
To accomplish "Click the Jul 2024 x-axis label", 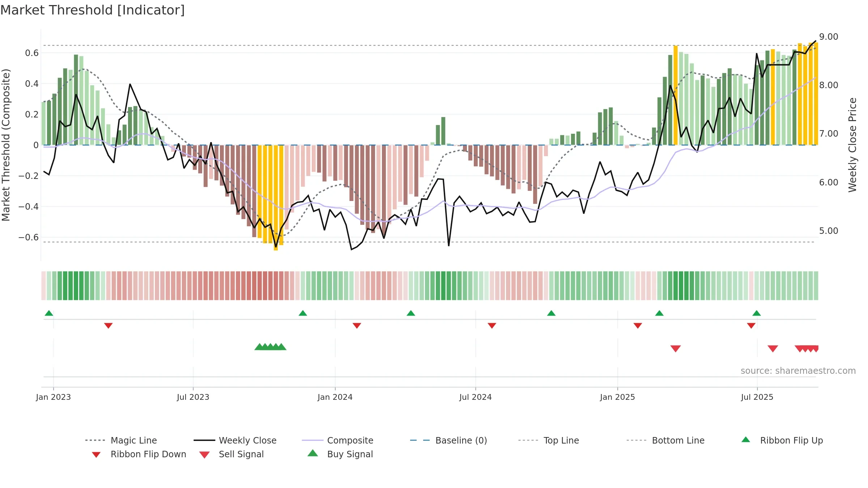I will click(x=476, y=397).
